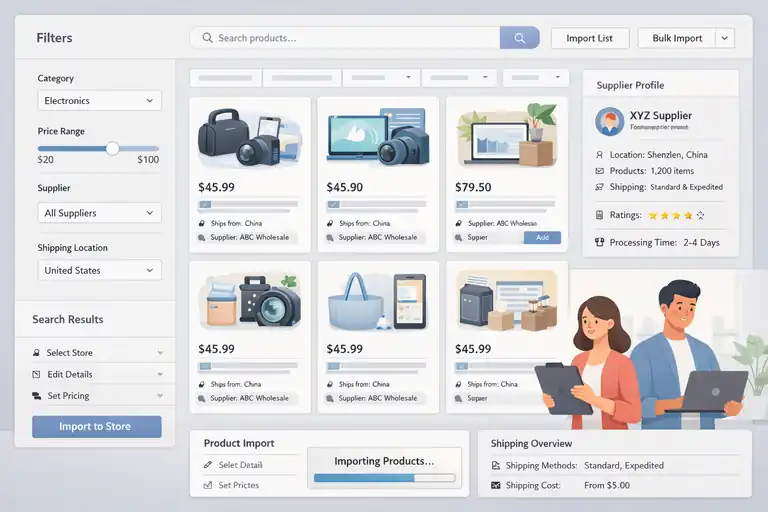Toggle the checkbox on the $45.90 product card
The image size is (768, 512).
(334, 204)
